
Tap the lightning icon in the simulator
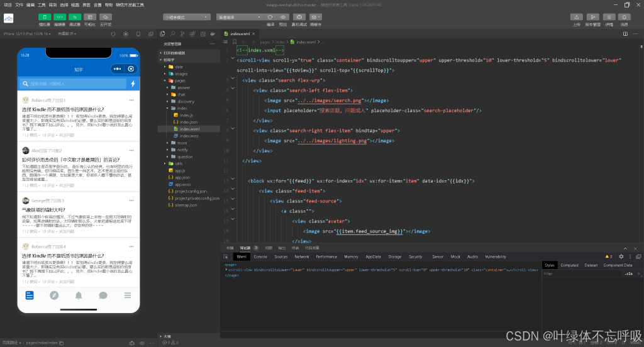click(x=133, y=84)
